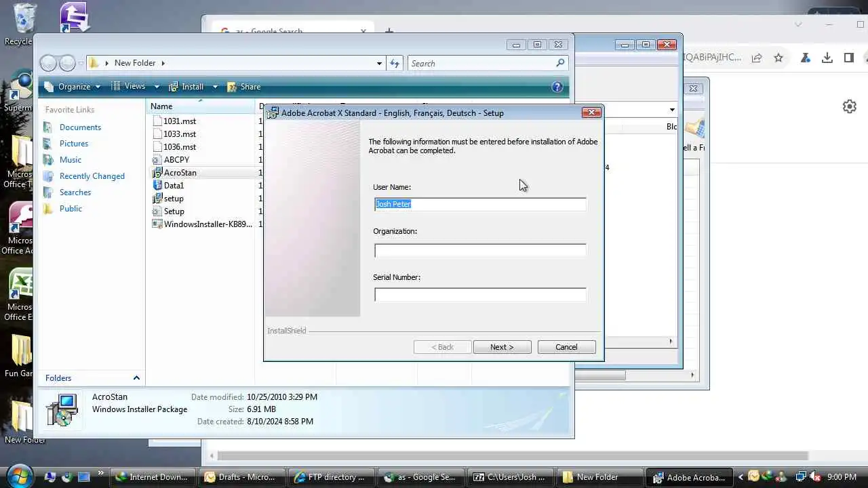The width and height of the screenshot is (868, 488).
Task: Click network icon in system tray
Action: (801, 477)
